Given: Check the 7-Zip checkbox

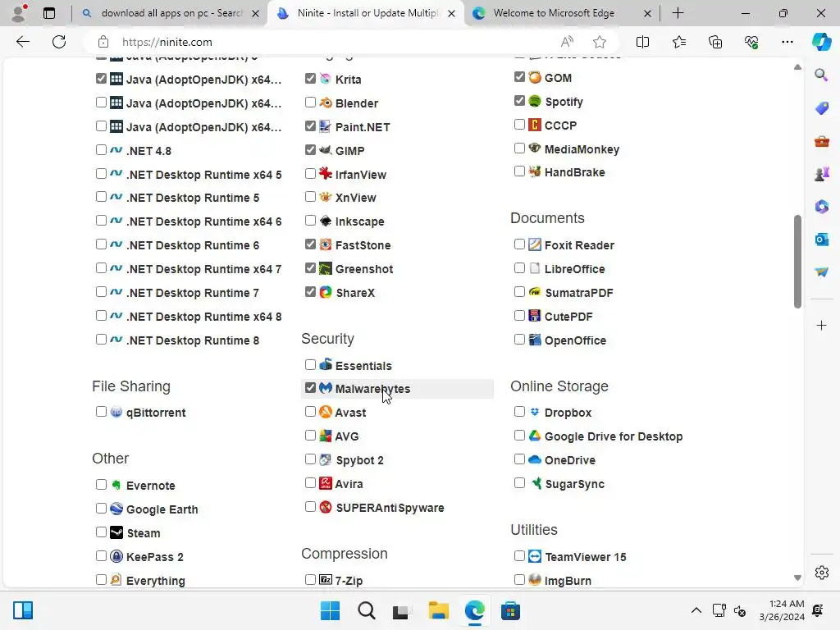Looking at the screenshot, I should click(310, 579).
